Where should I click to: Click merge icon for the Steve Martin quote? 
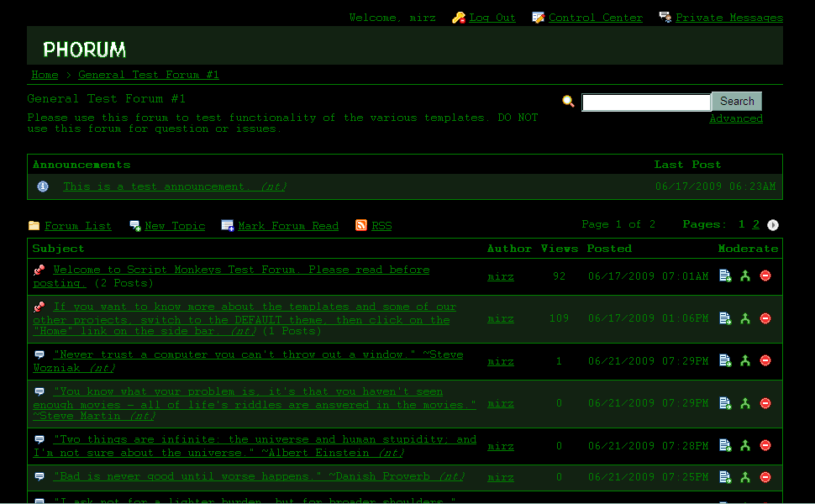click(745, 402)
